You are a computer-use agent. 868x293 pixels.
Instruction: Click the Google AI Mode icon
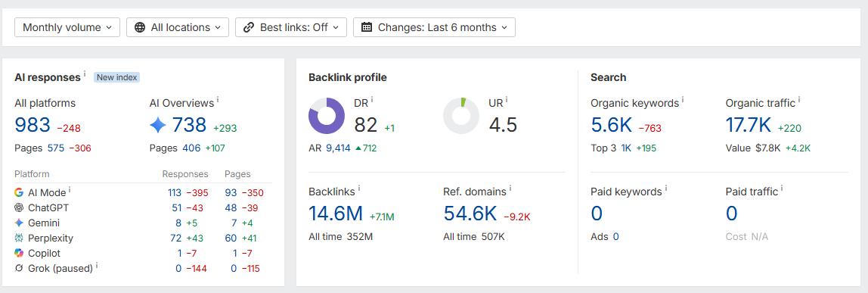coord(19,193)
